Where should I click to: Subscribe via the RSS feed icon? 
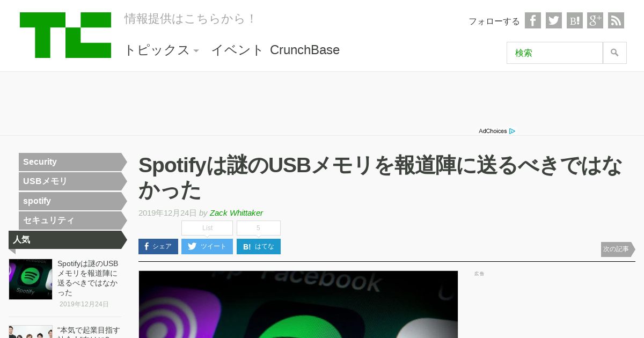tap(616, 20)
